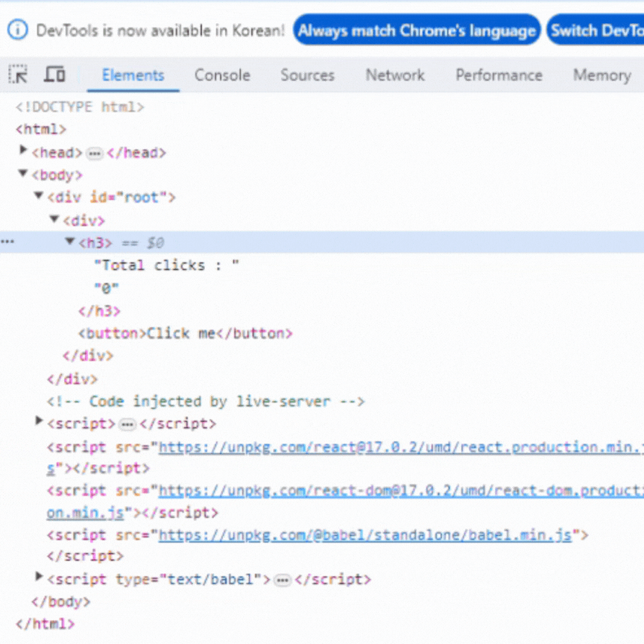Viewport: 644px width, 644px height.
Task: Expand the head element arrow
Action: pos(23,150)
